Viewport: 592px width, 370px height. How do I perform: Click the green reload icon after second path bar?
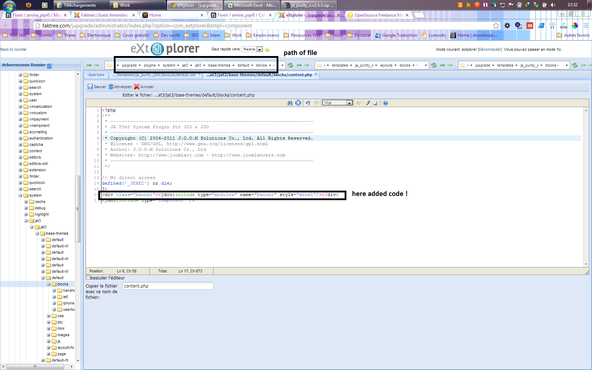coord(434,65)
